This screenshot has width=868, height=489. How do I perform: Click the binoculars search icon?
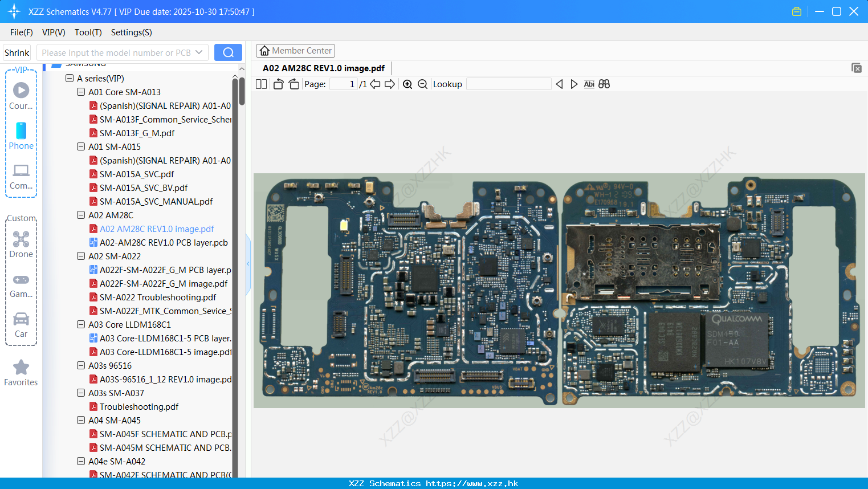tap(604, 84)
